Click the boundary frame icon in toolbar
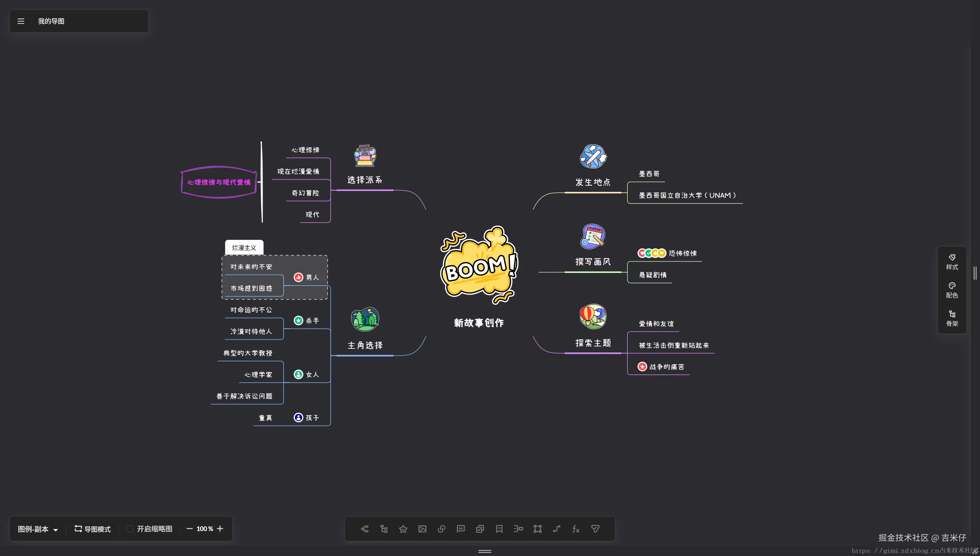 [537, 529]
